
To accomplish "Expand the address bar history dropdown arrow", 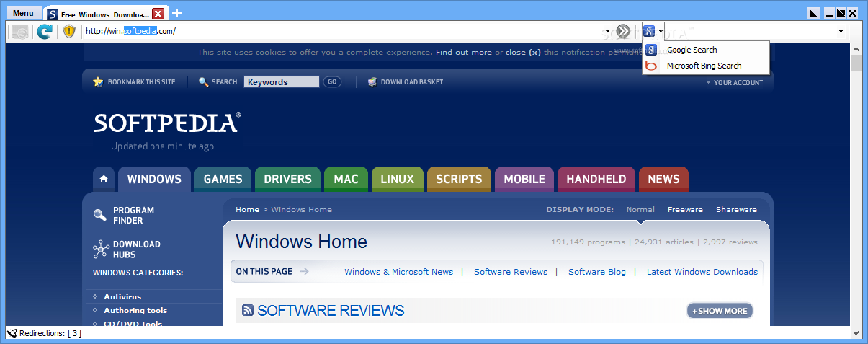I will [x=607, y=32].
